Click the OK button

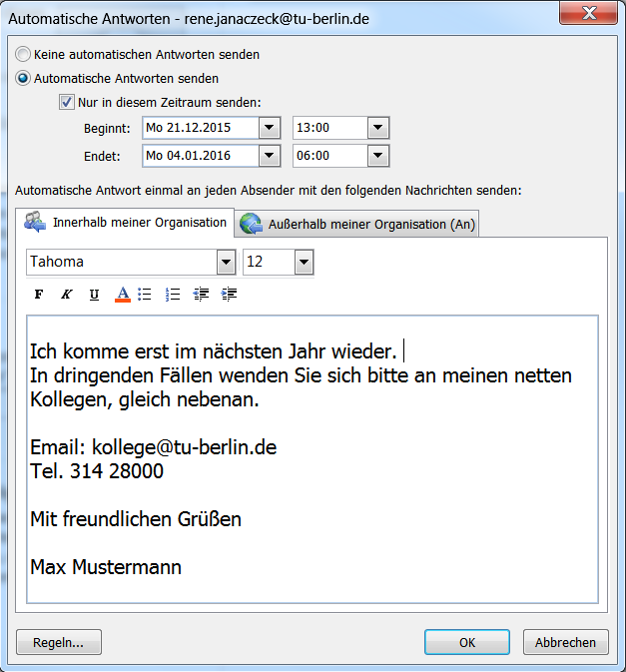[466, 643]
